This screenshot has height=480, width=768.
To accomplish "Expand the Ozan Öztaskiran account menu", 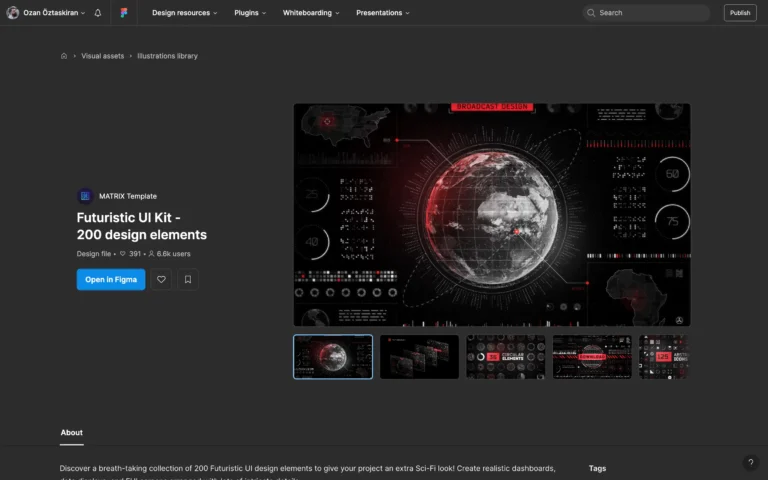I will tap(54, 13).
